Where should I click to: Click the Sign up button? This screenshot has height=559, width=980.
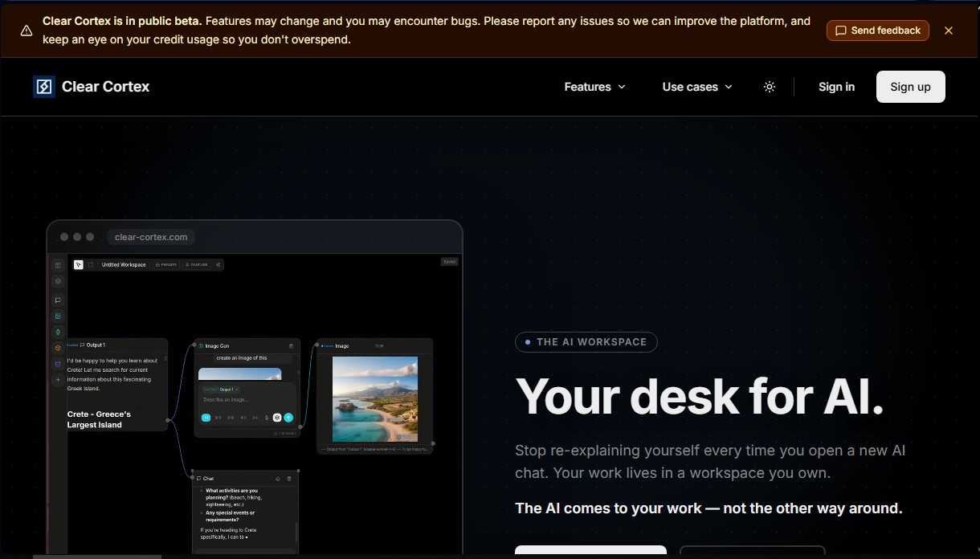[910, 87]
